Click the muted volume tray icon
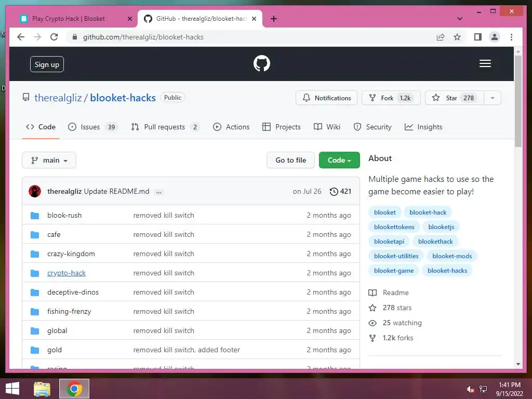Viewport: 532px width, 399px height. (470, 389)
